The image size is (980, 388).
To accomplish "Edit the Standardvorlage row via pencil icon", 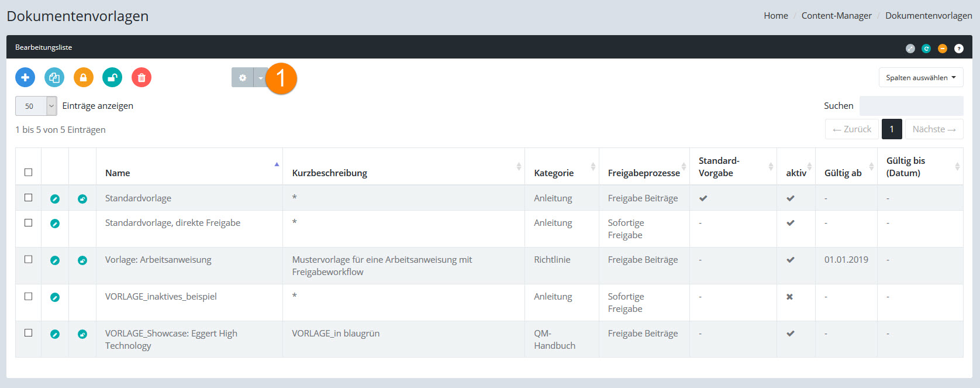I will (x=55, y=199).
